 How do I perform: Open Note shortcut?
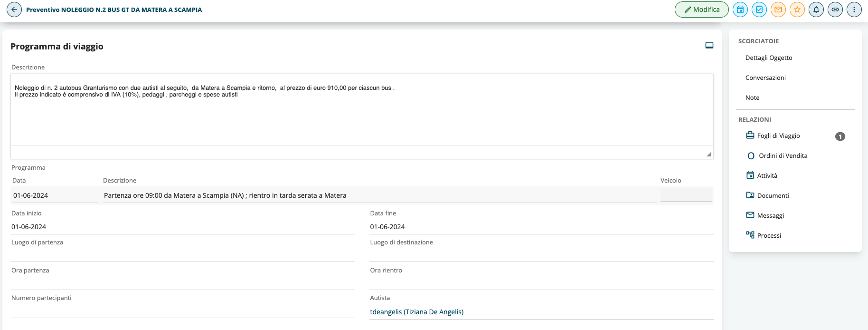[752, 97]
